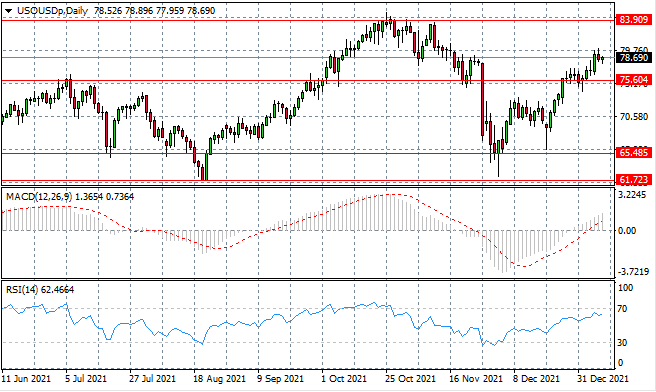656x392 pixels.
Task: Click the MACD upper scale value 3.2245
Action: tap(633, 195)
